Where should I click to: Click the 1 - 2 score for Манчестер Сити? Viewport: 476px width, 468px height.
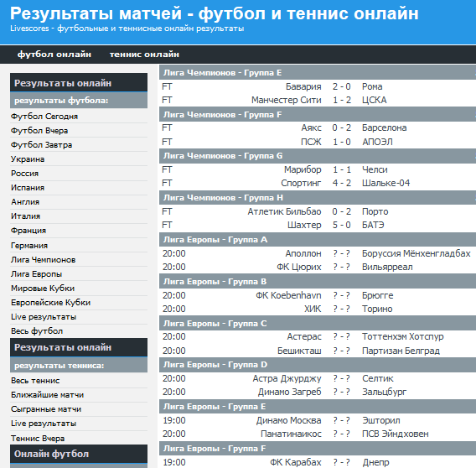click(x=342, y=101)
